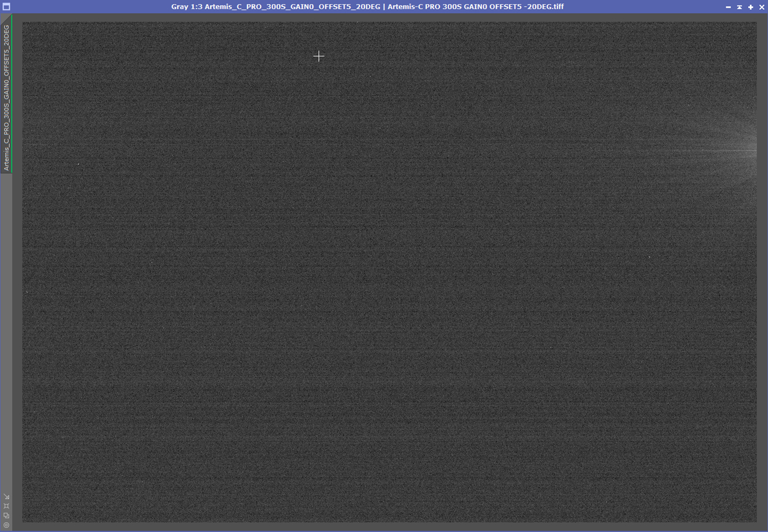Click the bottom-right corner of the image
This screenshot has height=532, width=768.
tap(755, 521)
